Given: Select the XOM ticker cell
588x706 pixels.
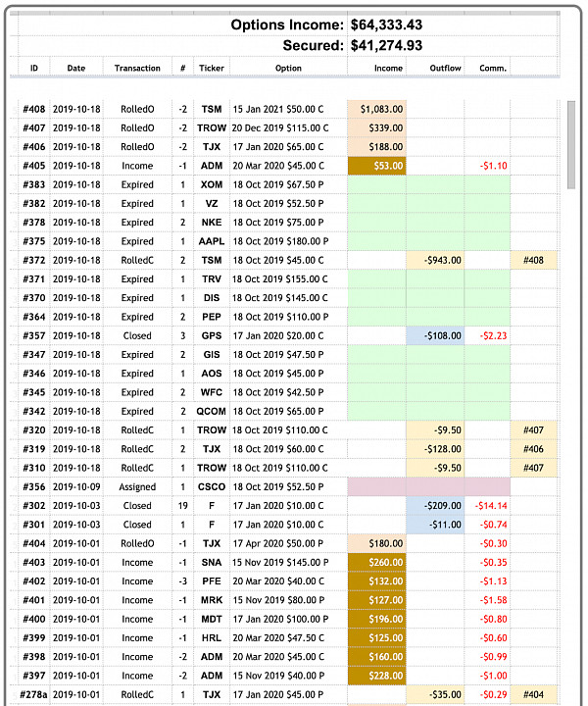Looking at the screenshot, I should [212, 185].
